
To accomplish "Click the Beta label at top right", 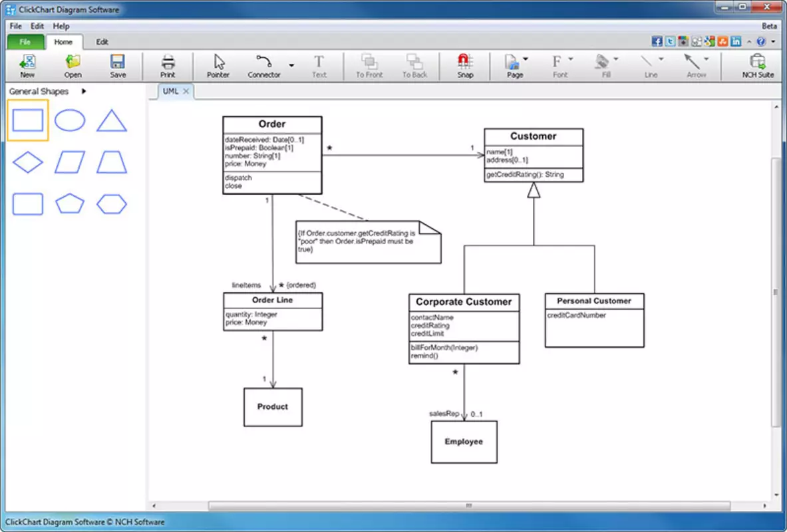I will (x=769, y=26).
